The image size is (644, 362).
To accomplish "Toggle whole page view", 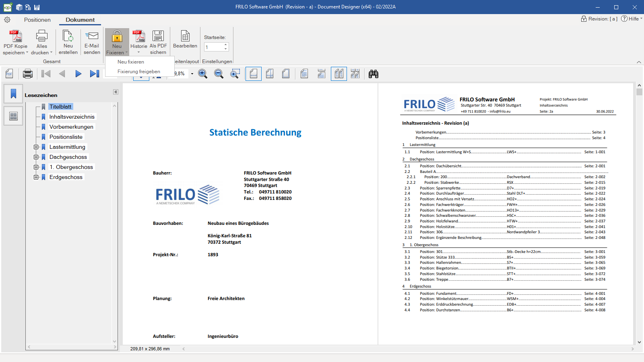I will click(x=286, y=74).
